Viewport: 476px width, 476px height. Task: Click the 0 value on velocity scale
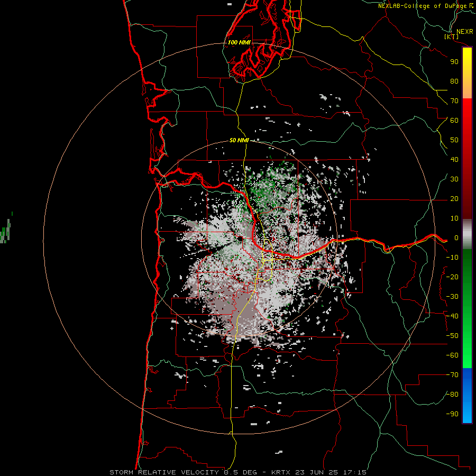(456, 237)
